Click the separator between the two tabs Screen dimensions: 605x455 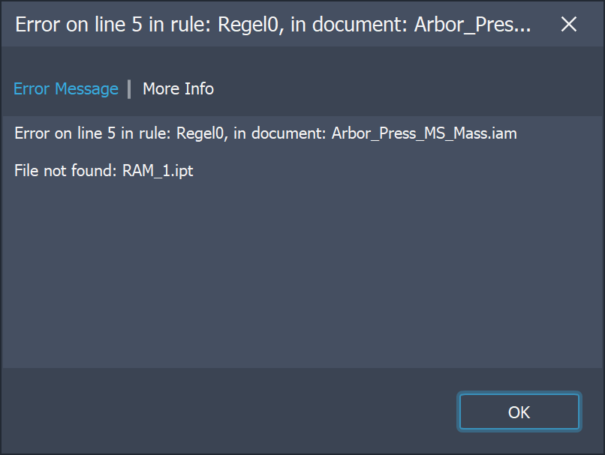pyautogui.click(x=129, y=89)
